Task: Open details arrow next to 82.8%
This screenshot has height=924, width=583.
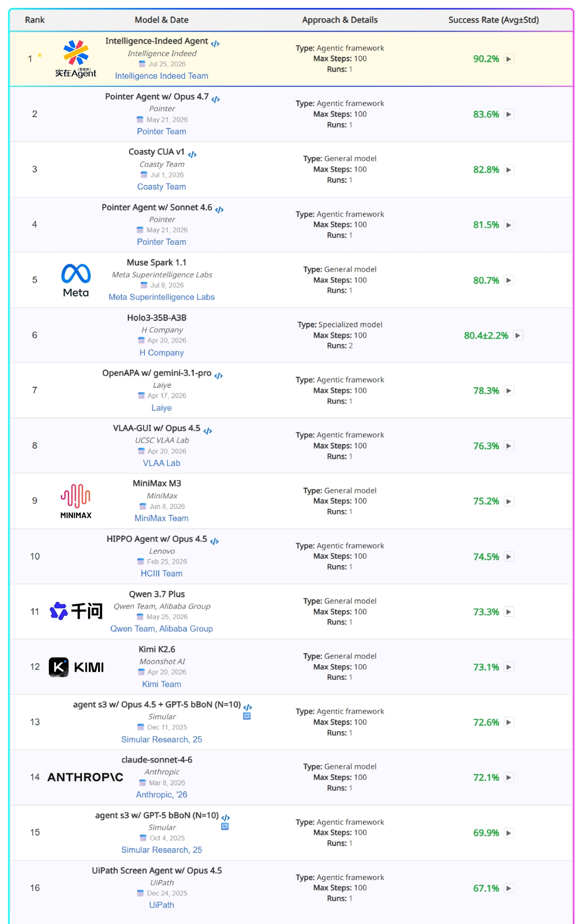Action: [509, 170]
